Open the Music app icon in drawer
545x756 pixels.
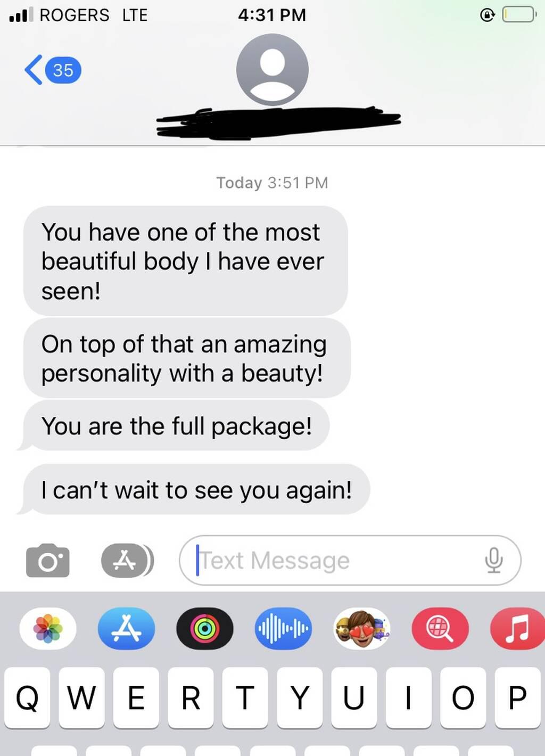tap(517, 629)
